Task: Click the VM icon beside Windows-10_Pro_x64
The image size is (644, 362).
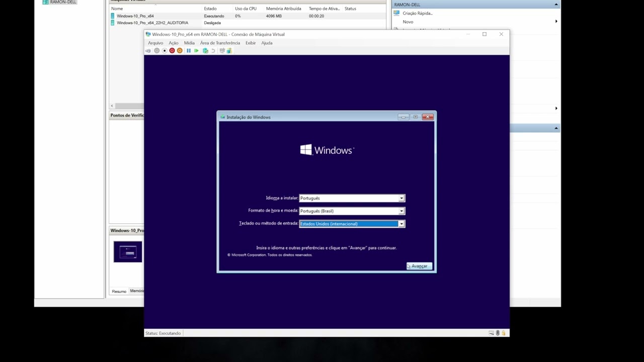Action: point(113,16)
